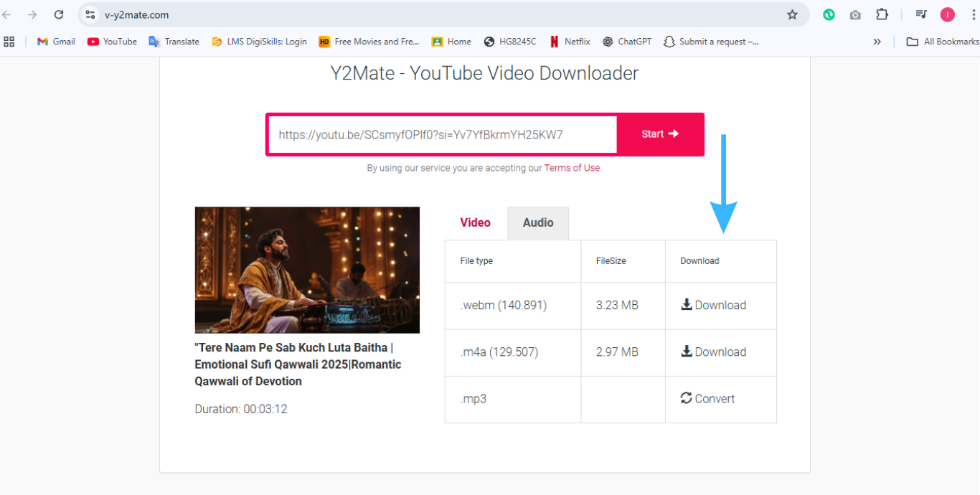Open the Terms of Use link
Screen dimensions: 980x495
(572, 168)
